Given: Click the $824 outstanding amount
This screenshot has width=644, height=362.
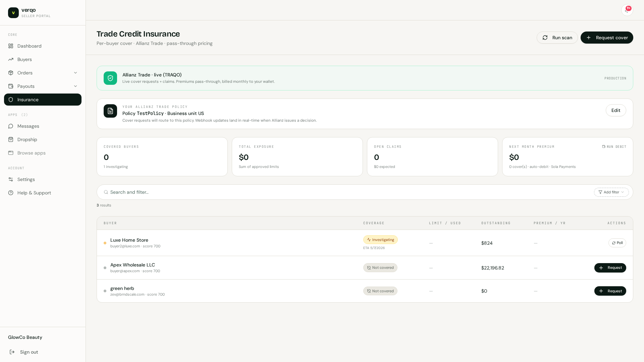Looking at the screenshot, I should point(487,243).
